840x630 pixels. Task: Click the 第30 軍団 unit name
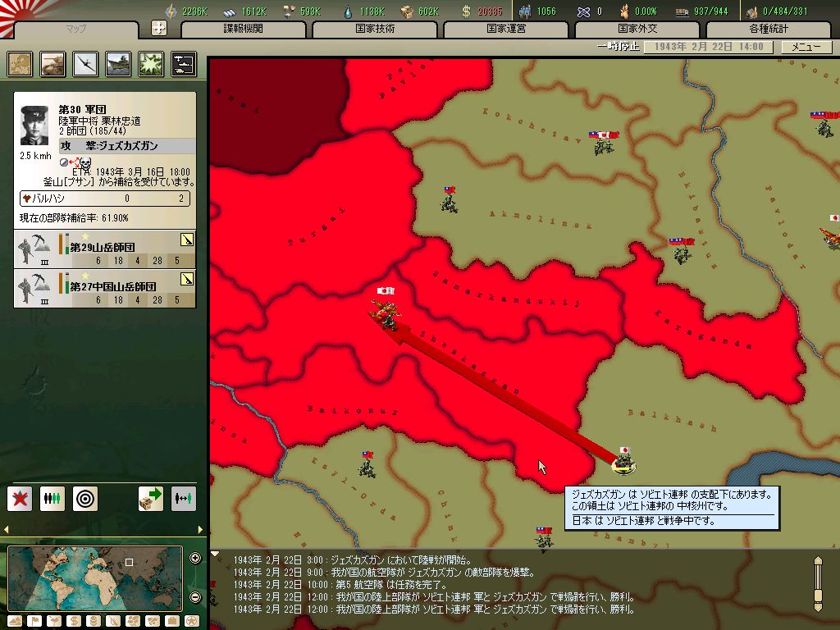pos(82,110)
